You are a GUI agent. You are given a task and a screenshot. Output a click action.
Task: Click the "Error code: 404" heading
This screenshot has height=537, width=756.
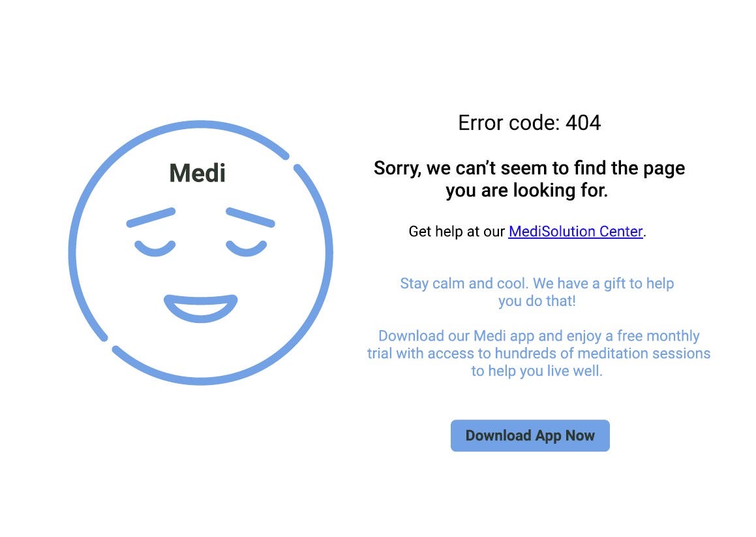tap(530, 123)
